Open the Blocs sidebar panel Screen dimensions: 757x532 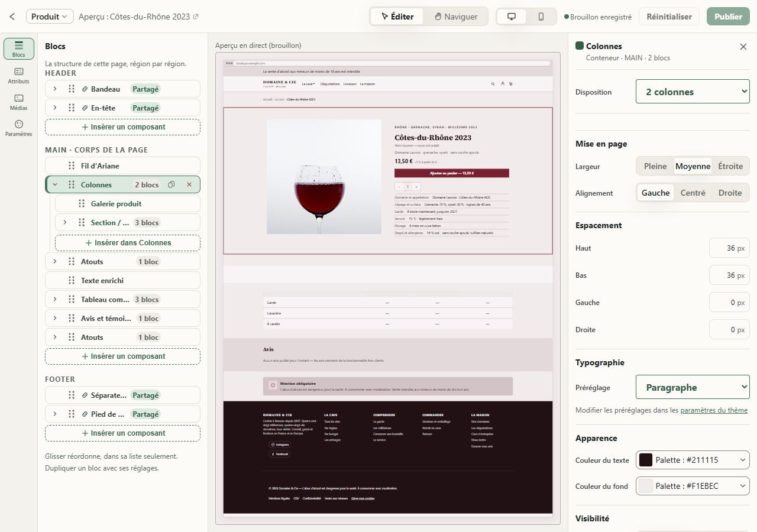(x=19, y=48)
